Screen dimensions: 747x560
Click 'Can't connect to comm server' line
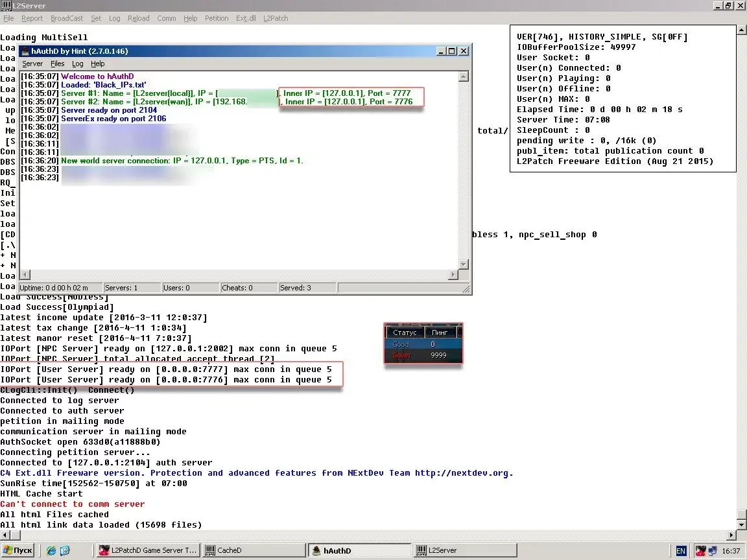pos(73,504)
